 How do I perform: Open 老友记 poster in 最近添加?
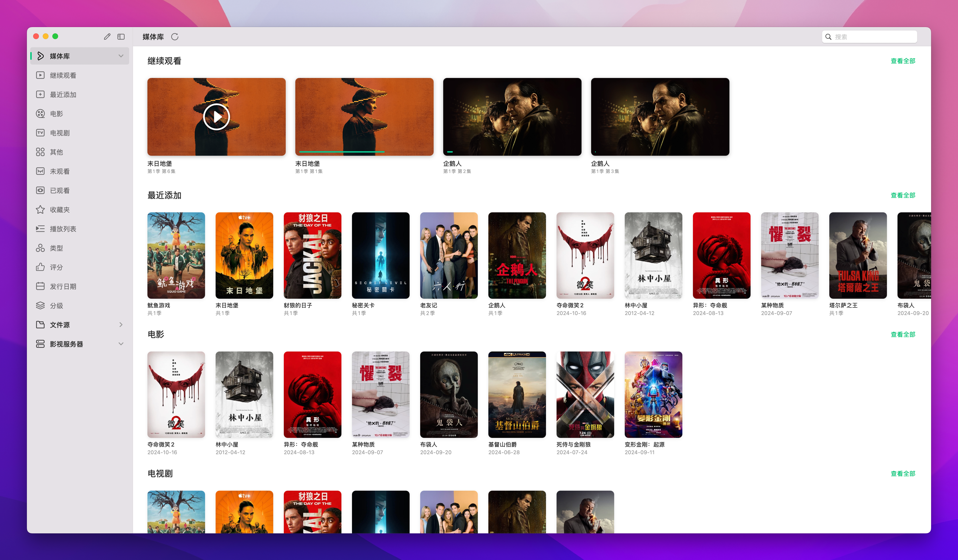pos(449,255)
